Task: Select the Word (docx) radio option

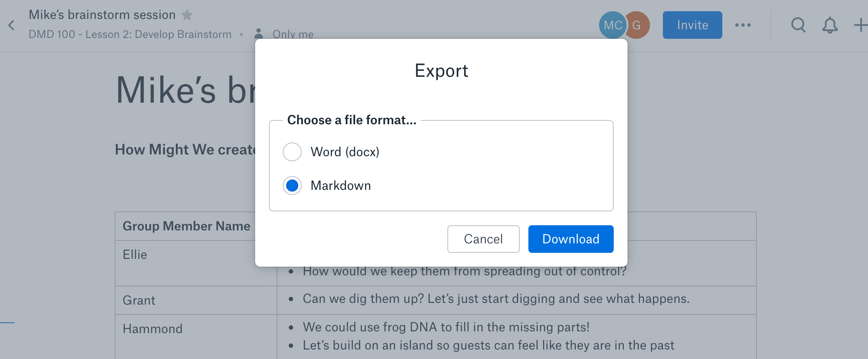Action: 292,152
